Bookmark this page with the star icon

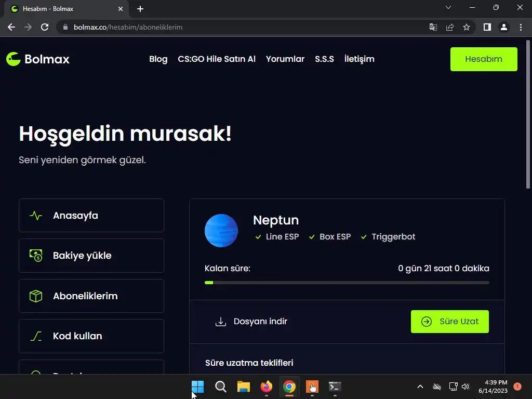[x=467, y=27]
